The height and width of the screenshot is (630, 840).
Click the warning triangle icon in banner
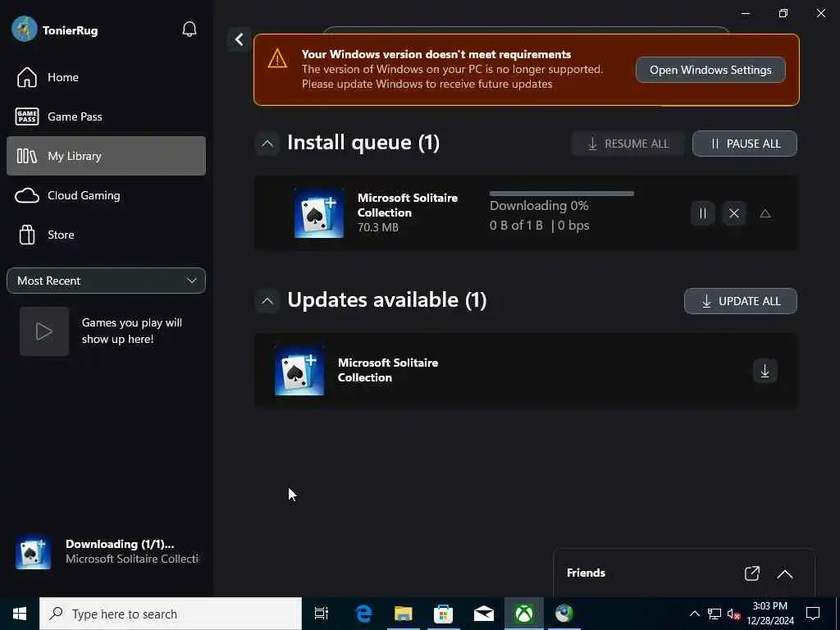click(x=277, y=58)
